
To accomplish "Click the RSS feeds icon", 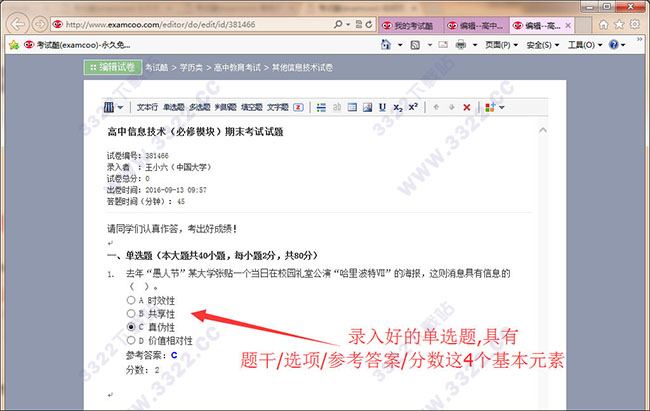I will click(415, 45).
